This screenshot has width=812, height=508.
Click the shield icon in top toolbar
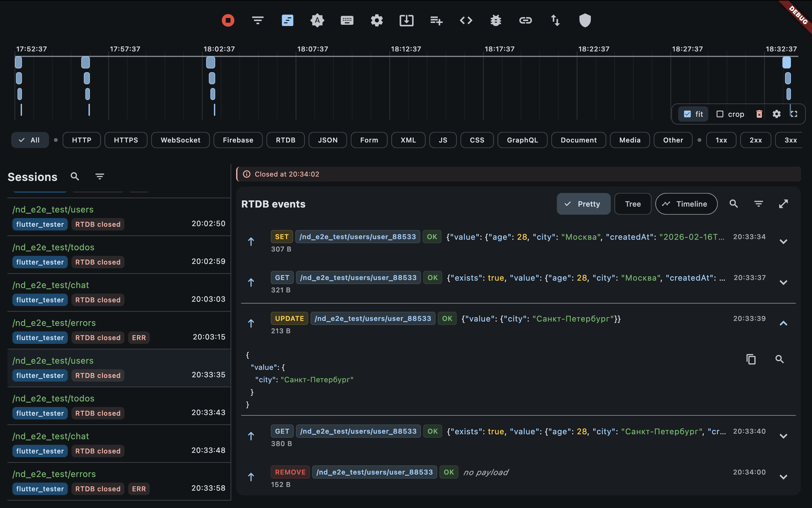585,20
